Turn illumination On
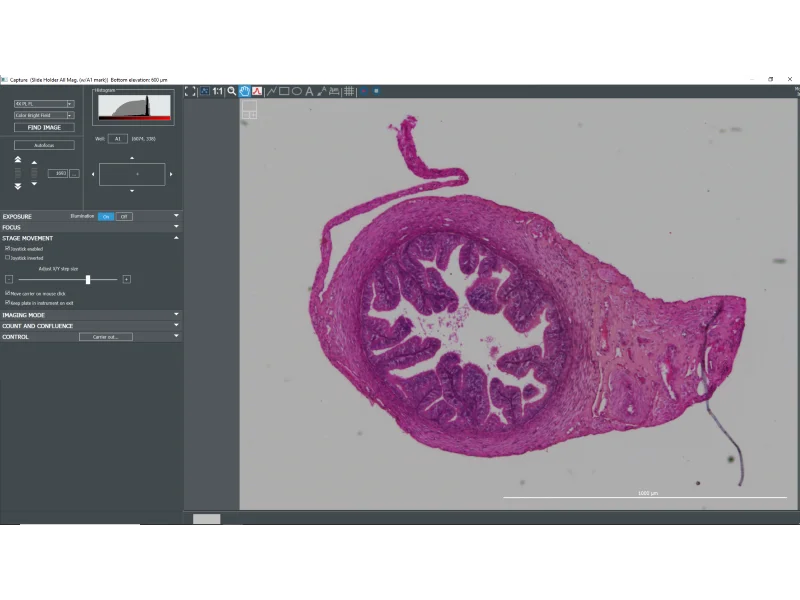Screen dimensions: 800x600 (106, 216)
